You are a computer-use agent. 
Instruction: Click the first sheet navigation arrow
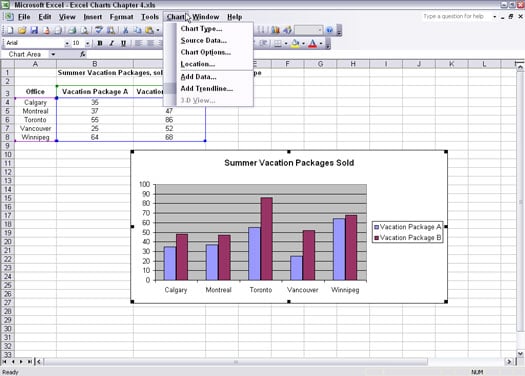point(5,362)
